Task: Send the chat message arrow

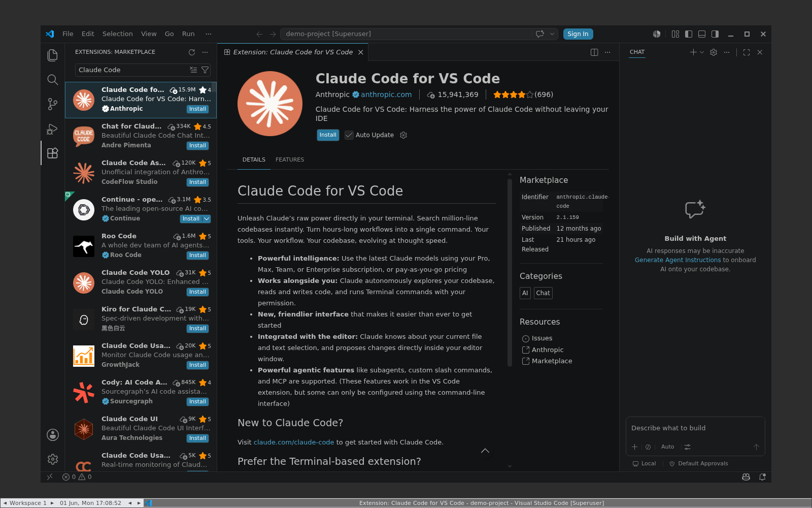Action: point(756,447)
